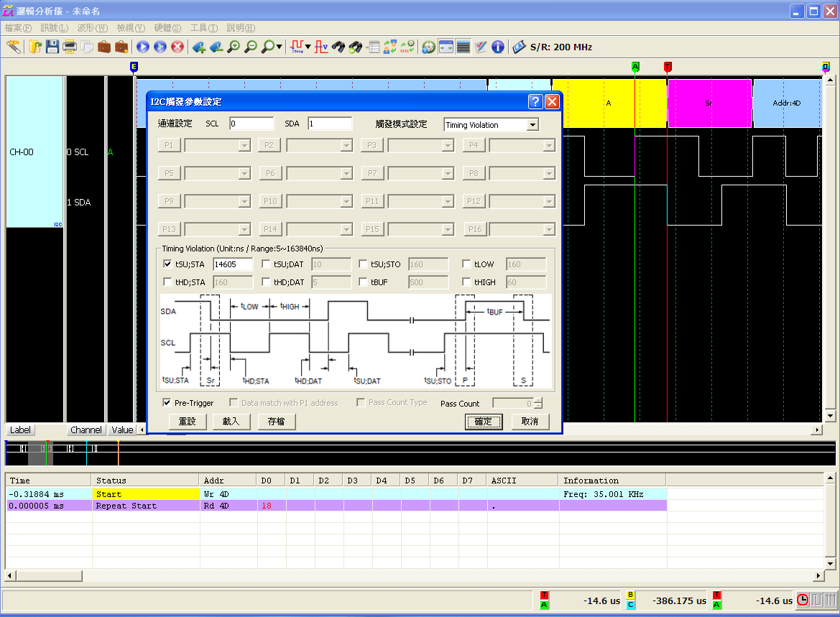
Task: Click the trigger setup waveform icon
Action: tap(297, 47)
